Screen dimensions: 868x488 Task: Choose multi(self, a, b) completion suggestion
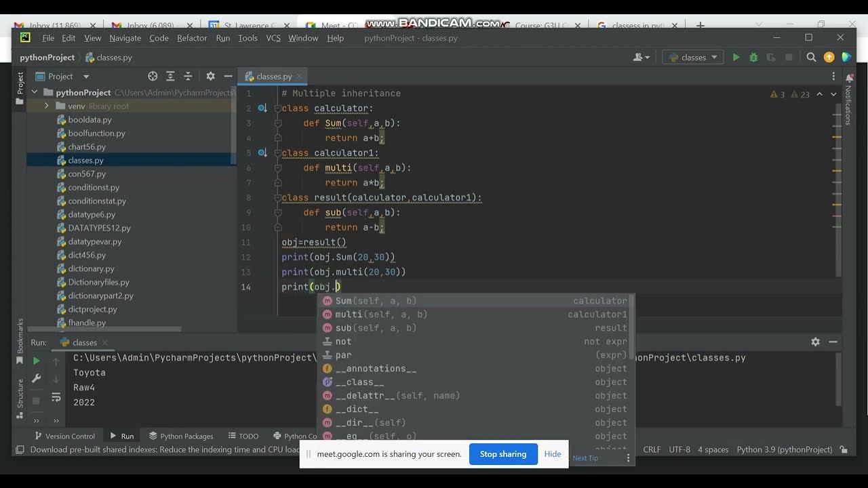pos(475,314)
